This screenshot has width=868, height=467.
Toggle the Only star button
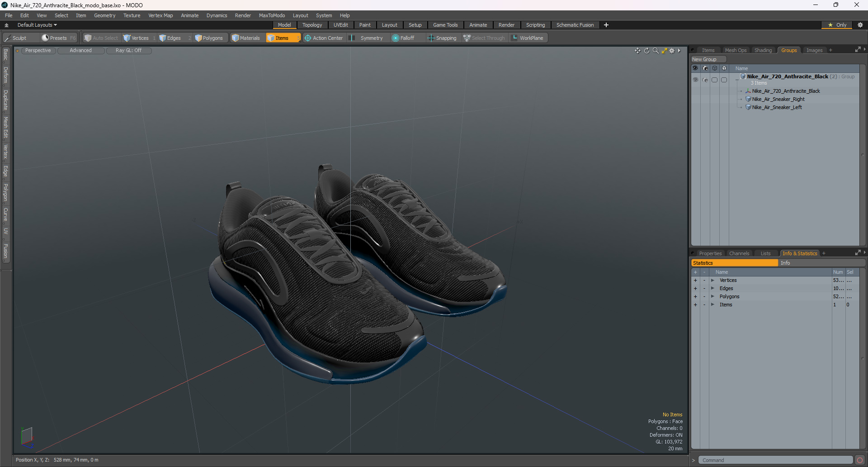tap(837, 25)
